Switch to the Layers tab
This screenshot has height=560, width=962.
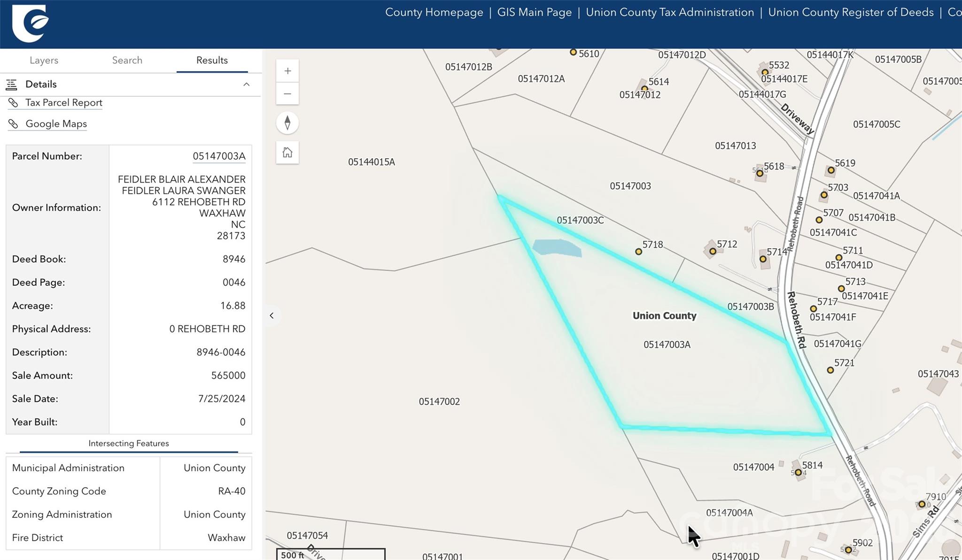pyautogui.click(x=44, y=60)
